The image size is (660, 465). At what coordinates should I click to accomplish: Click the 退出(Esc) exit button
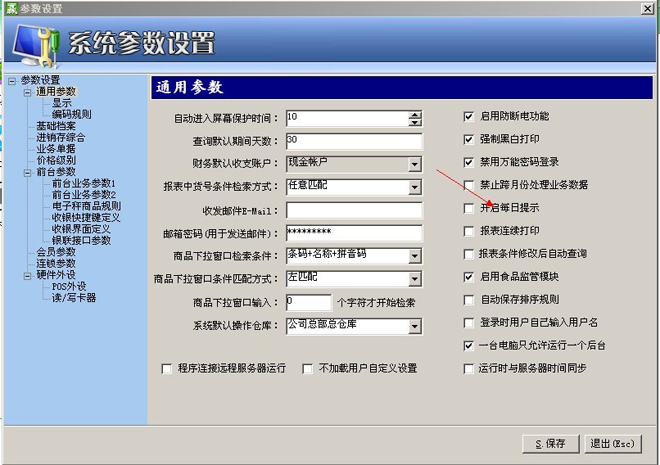click(x=612, y=444)
